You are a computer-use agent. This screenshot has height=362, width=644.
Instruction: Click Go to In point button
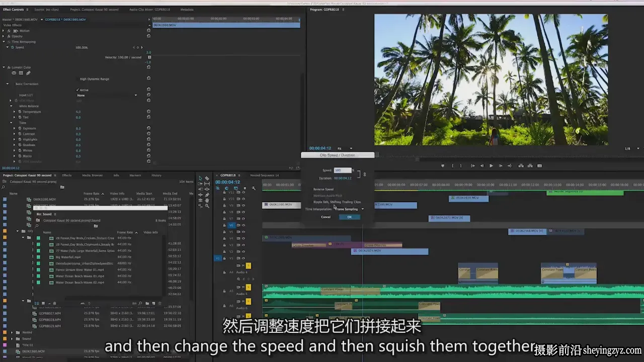click(472, 165)
